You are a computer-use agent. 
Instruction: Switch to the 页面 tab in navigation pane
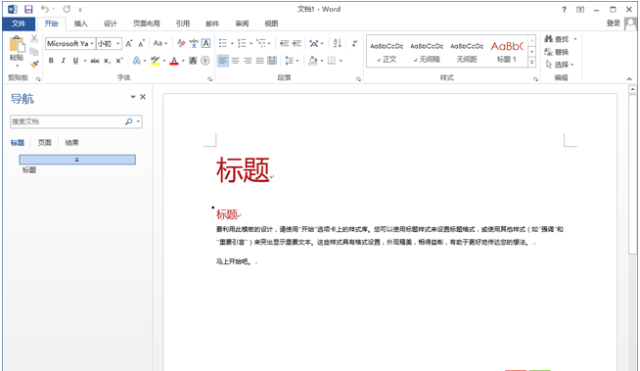[x=44, y=142]
